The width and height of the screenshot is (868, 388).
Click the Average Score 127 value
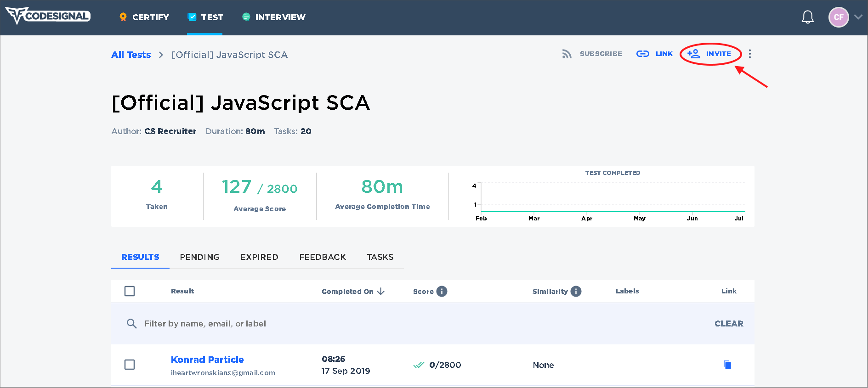(237, 187)
